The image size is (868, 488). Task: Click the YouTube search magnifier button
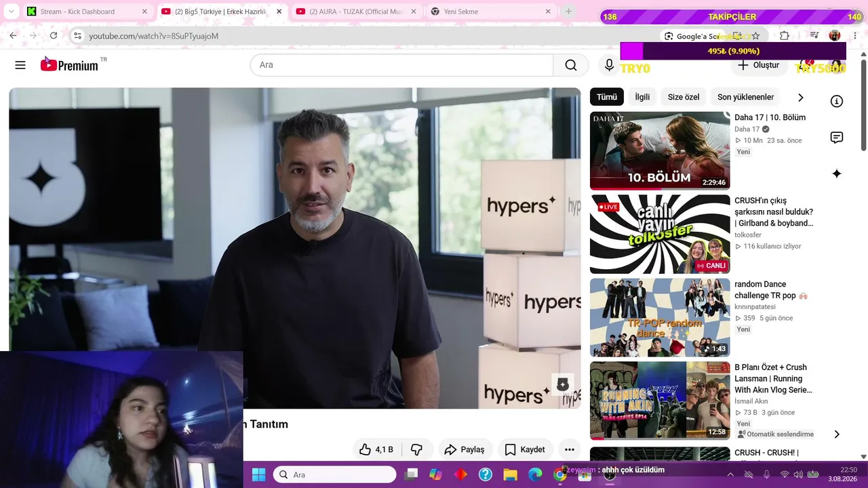pos(571,65)
